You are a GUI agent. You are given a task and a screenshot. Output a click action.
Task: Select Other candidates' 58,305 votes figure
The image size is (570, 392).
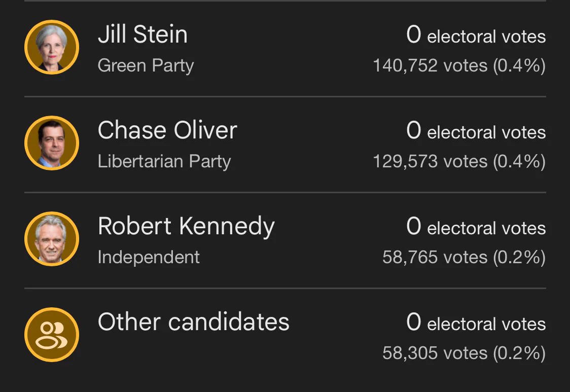coord(464,353)
